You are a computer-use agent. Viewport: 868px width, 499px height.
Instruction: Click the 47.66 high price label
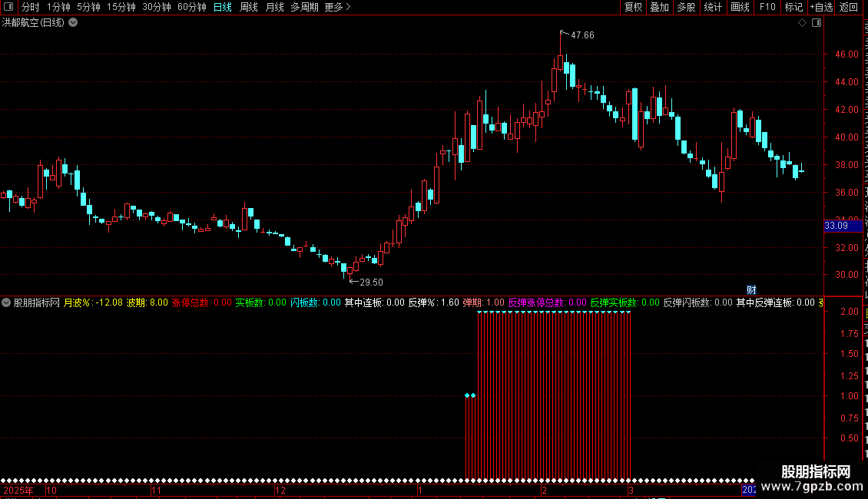[x=582, y=35]
